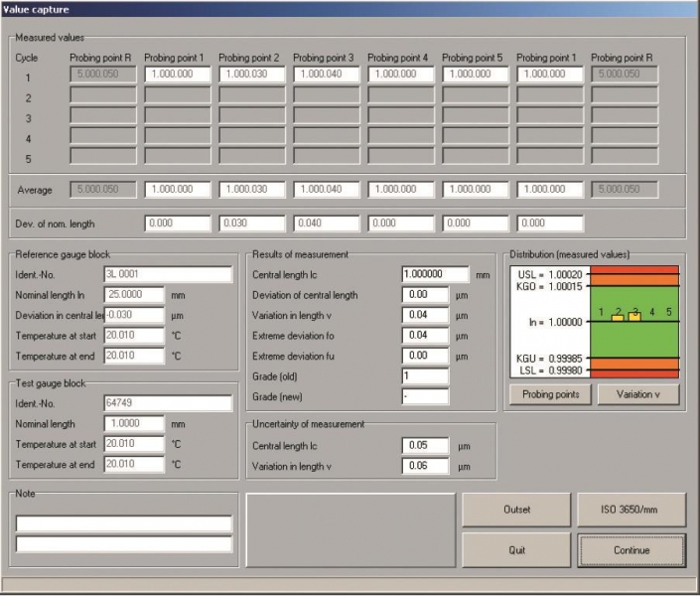The image size is (700, 596).
Task: Click the KGU = 0.99985 limit label
Action: point(549,359)
